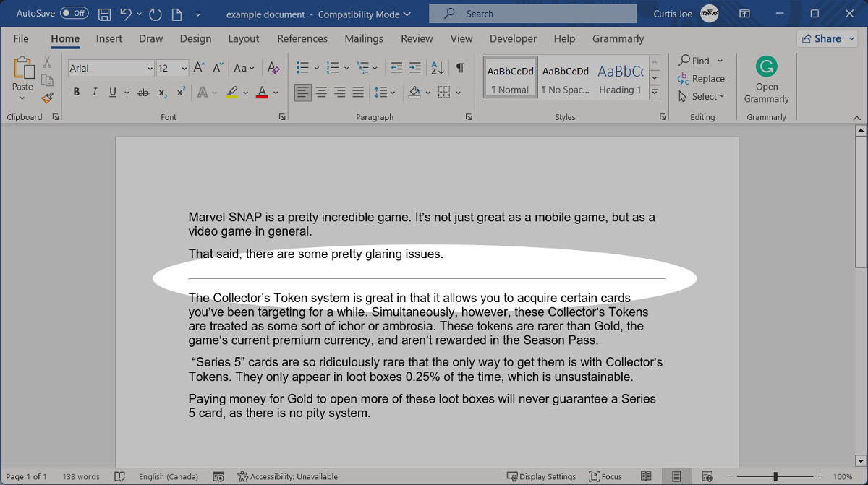
Task: Click the Shading paint bucket icon
Action: pos(414,93)
